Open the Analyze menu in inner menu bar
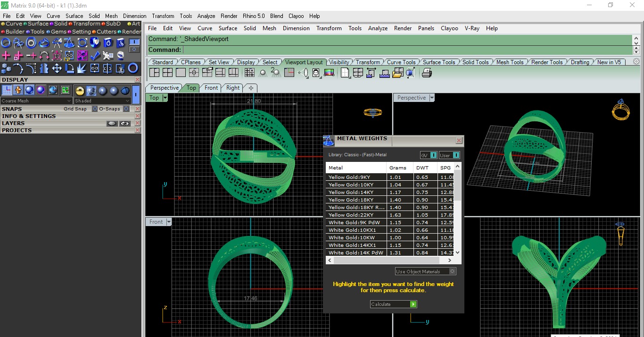 pos(378,28)
